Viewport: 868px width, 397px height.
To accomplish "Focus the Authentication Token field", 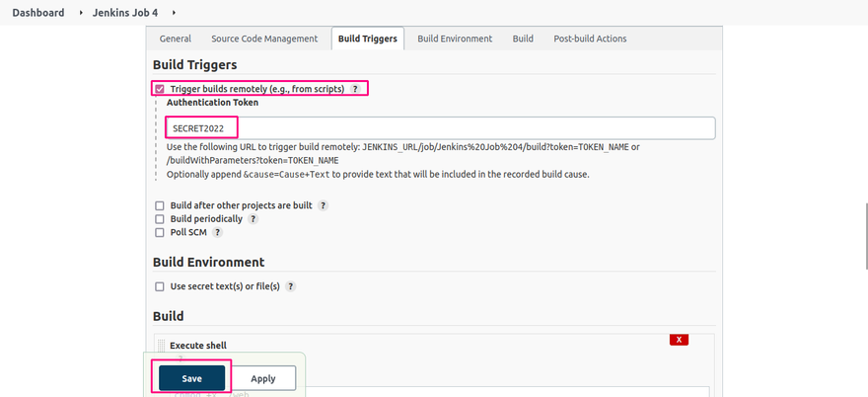I will click(441, 128).
